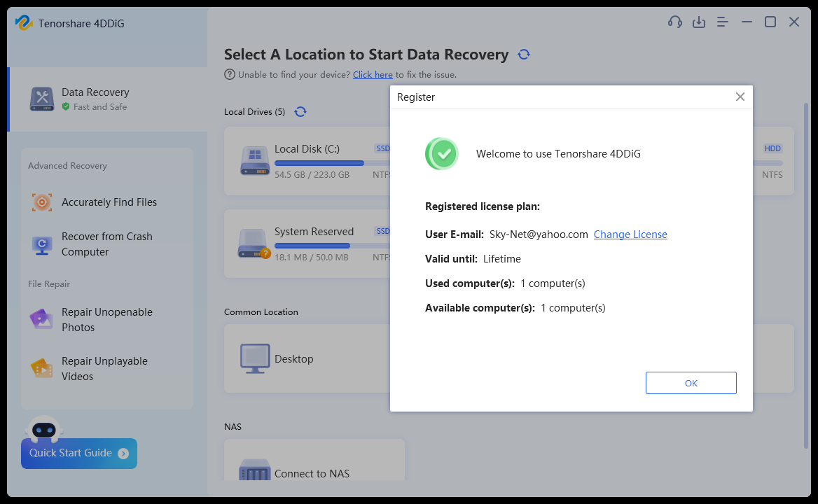Click the Valid until Lifetime value
The width and height of the screenshot is (818, 504).
502,259
